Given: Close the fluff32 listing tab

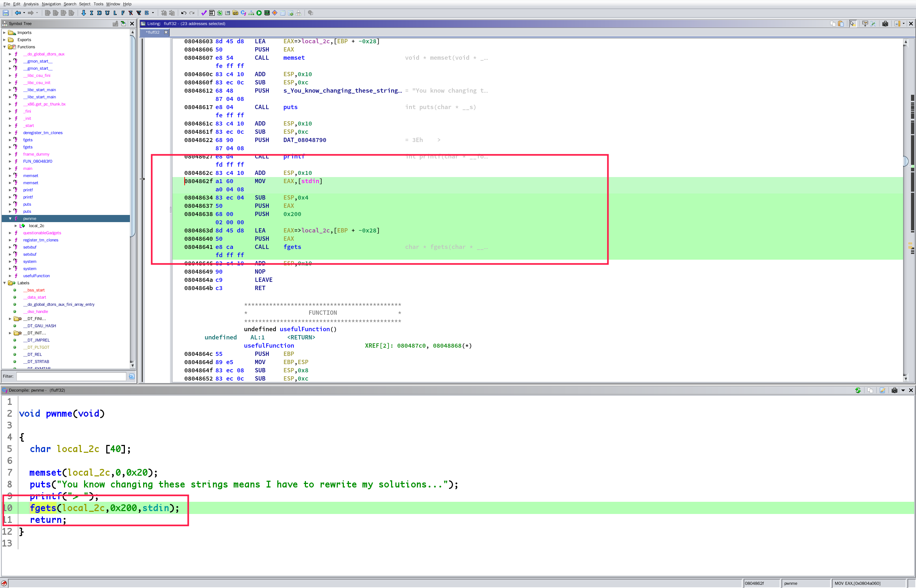Looking at the screenshot, I should click(x=166, y=33).
